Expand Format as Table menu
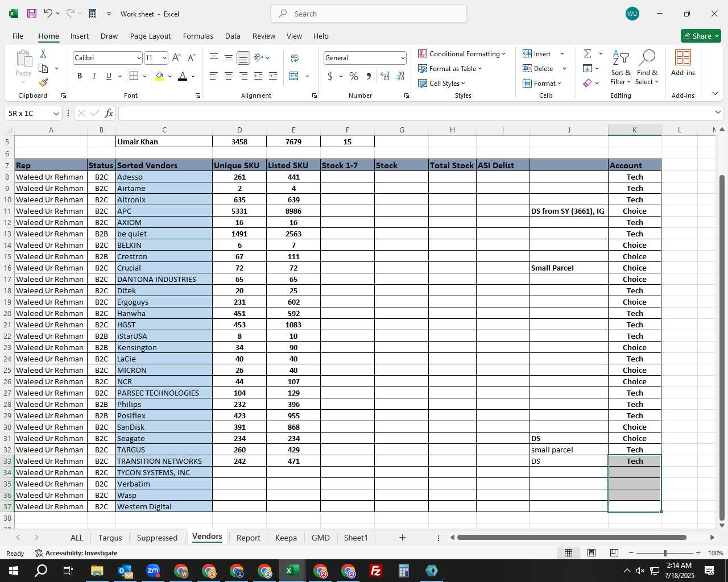This screenshot has width=728, height=582. (450, 68)
